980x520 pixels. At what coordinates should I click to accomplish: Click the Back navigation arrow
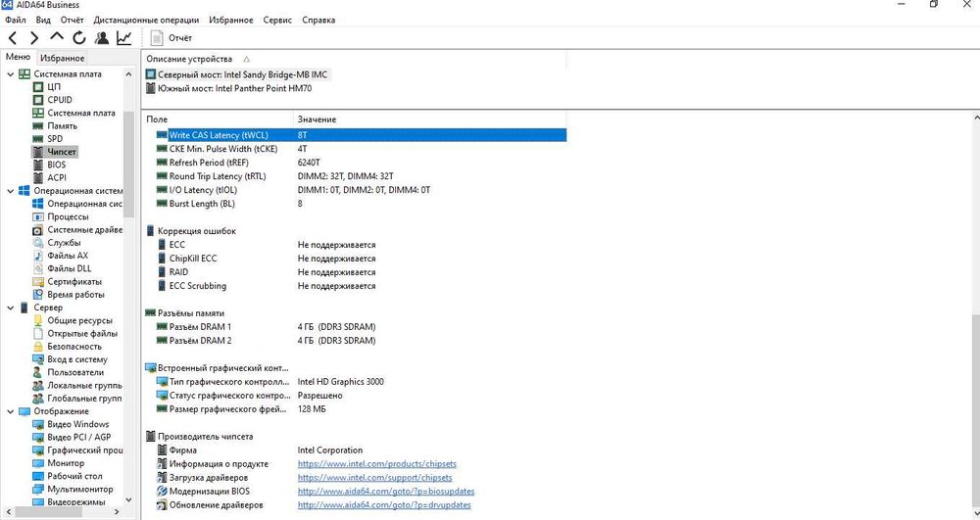click(13, 38)
